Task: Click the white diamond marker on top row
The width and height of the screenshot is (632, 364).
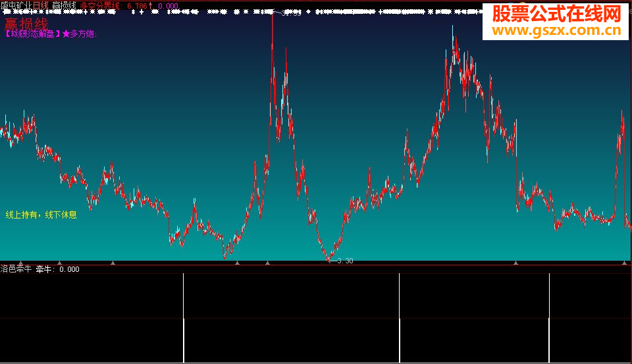Action: [x=308, y=12]
